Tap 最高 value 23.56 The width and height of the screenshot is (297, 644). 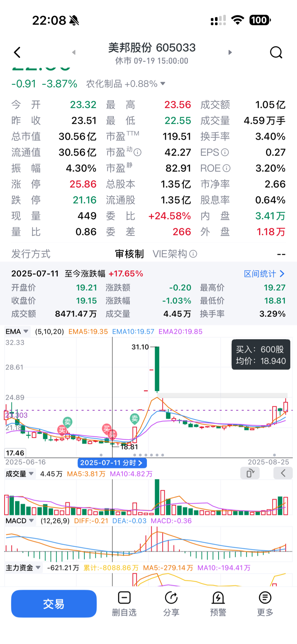pyautogui.click(x=178, y=105)
